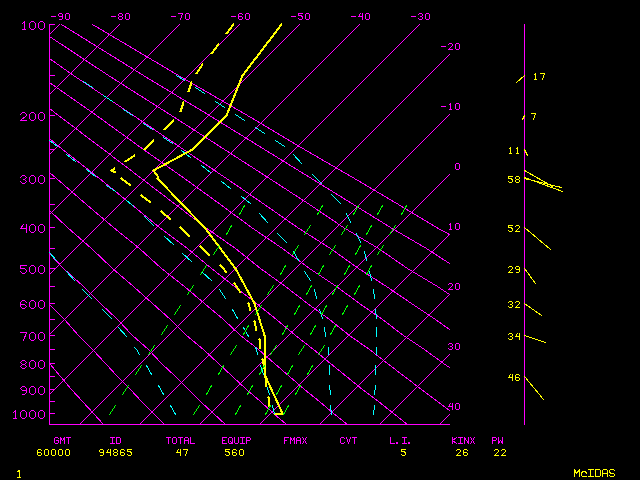Screen dimensions: 640x480
Task: Click the wind barb labeled 34
Action: (x=535, y=339)
